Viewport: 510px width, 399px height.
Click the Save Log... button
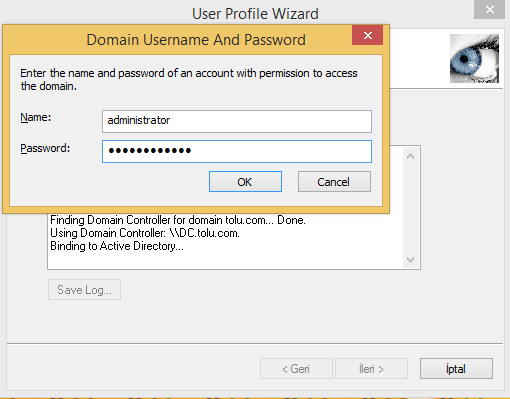(x=84, y=290)
